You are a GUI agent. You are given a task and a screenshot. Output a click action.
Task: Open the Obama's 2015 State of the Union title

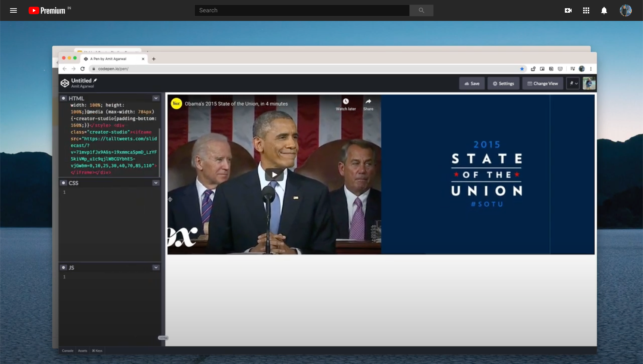pos(236,104)
